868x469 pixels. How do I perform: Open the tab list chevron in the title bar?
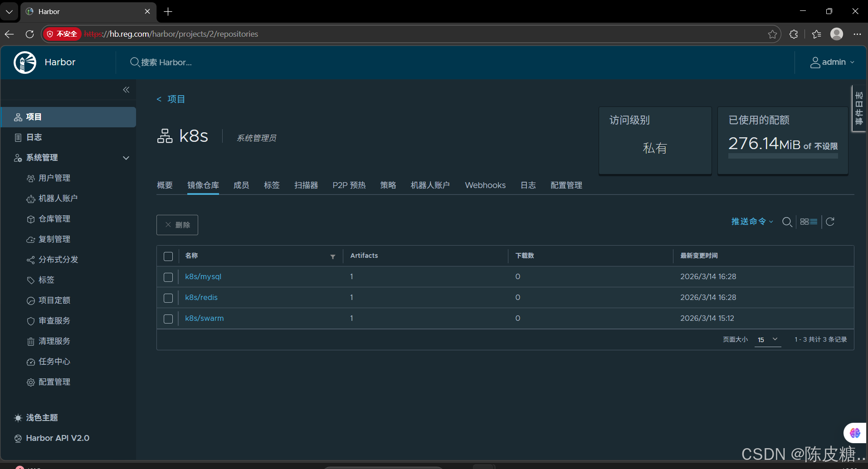click(x=9, y=12)
